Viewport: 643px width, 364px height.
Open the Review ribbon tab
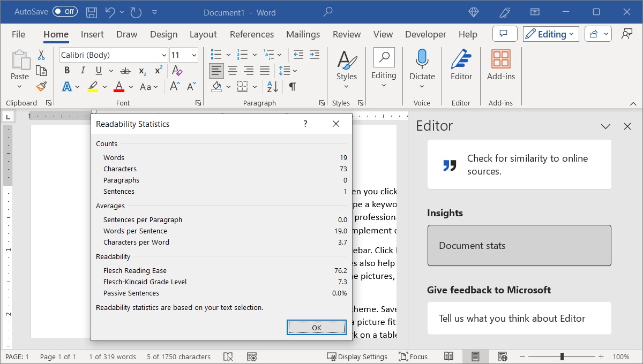(346, 34)
